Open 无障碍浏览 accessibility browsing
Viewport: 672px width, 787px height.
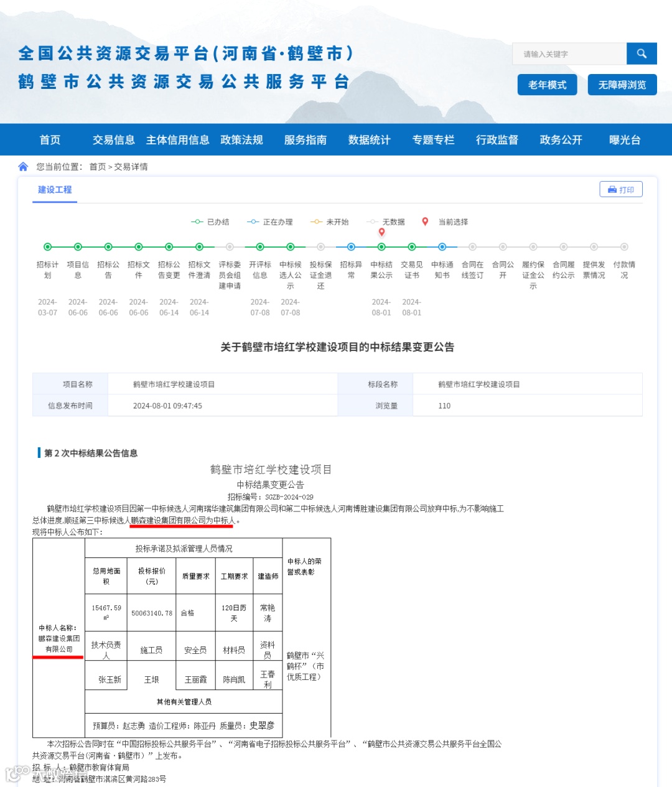coord(622,85)
